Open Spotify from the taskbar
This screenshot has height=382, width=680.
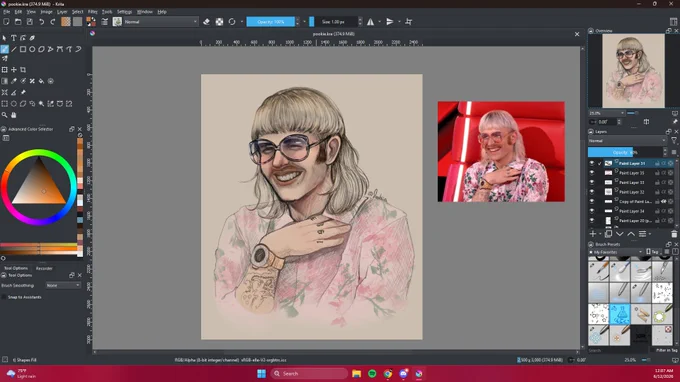(x=372, y=374)
